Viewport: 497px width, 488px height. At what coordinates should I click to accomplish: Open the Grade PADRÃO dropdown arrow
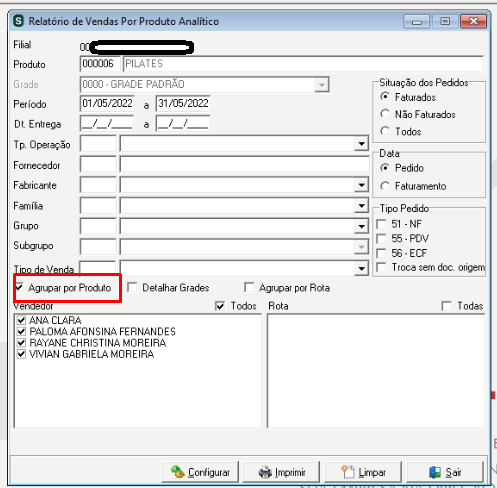pyautogui.click(x=322, y=85)
